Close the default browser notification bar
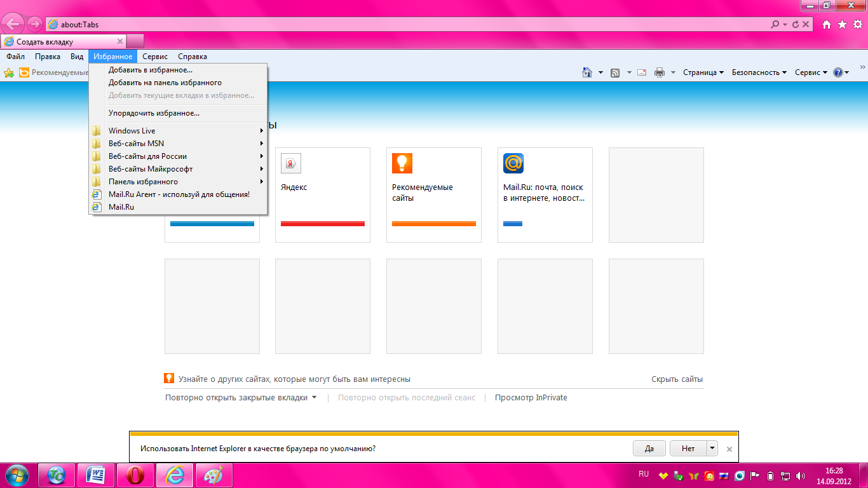The width and height of the screenshot is (868, 488). [729, 449]
